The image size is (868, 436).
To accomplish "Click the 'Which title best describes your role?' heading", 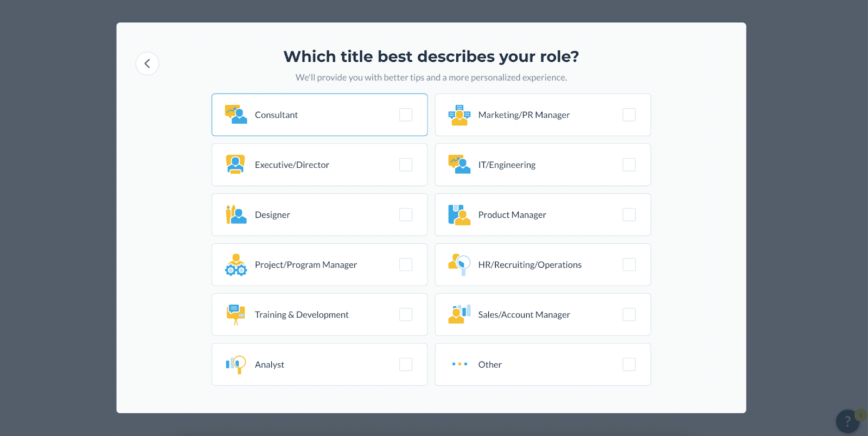I will tap(431, 56).
